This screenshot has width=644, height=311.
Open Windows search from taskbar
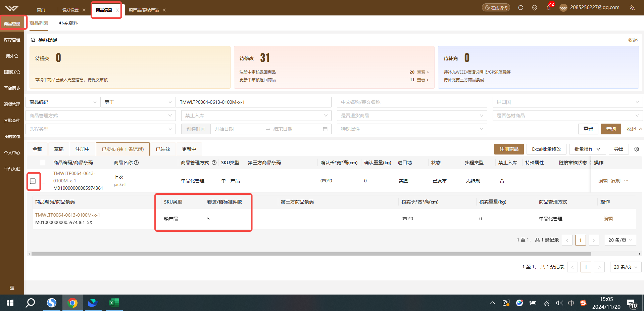click(x=31, y=303)
